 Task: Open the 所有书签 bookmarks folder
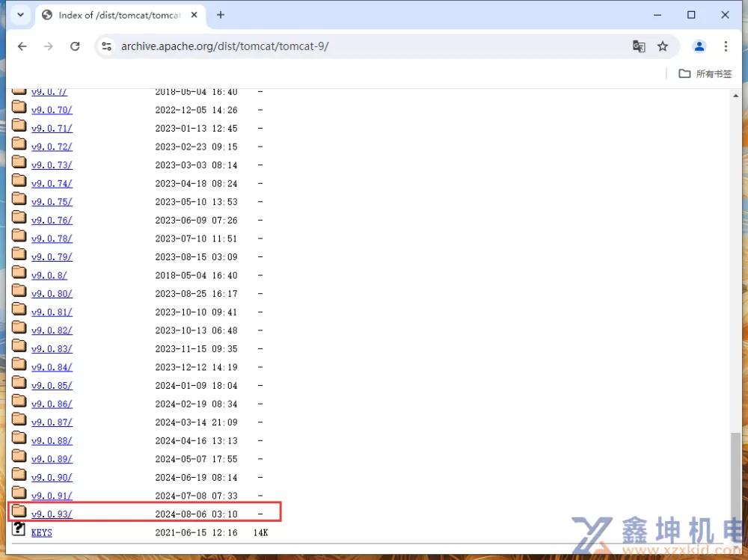(x=705, y=73)
